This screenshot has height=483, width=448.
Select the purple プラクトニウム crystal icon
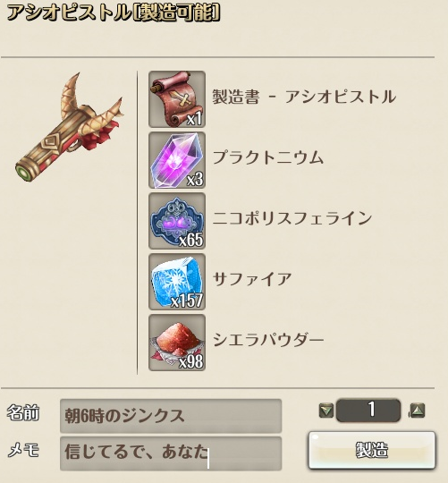coord(177,160)
